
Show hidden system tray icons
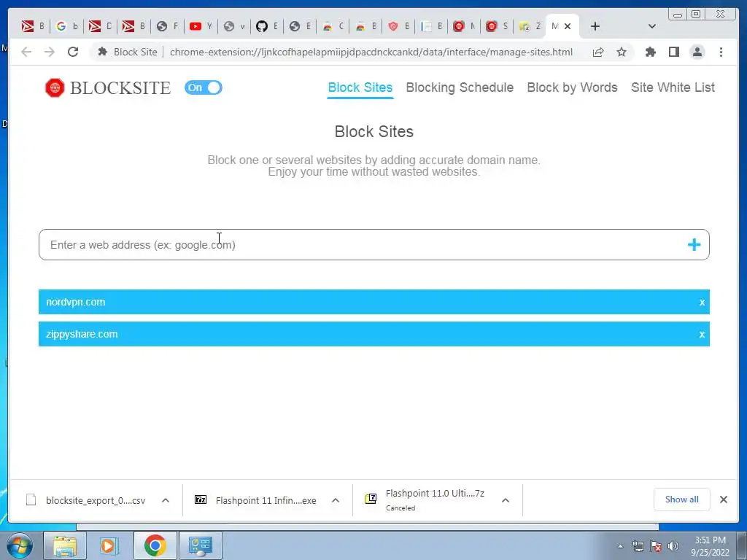point(620,546)
